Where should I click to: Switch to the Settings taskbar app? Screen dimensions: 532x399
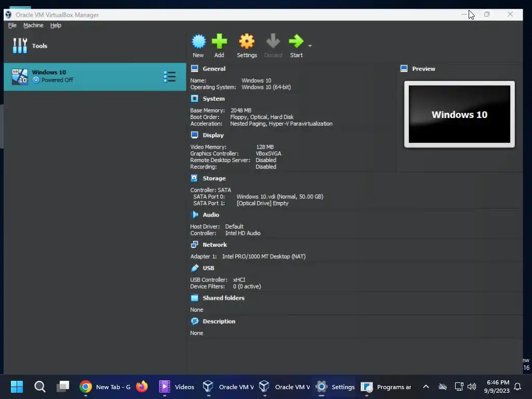tap(335, 387)
